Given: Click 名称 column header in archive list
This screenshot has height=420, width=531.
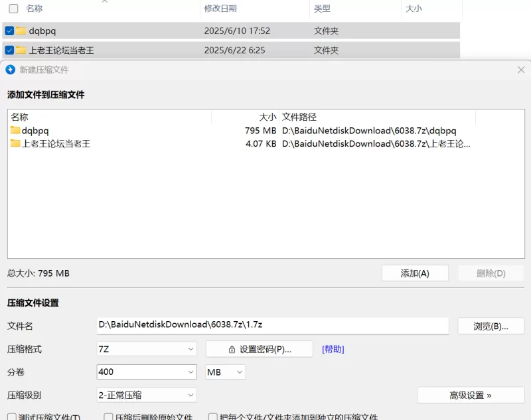Looking at the screenshot, I should click(19, 117).
